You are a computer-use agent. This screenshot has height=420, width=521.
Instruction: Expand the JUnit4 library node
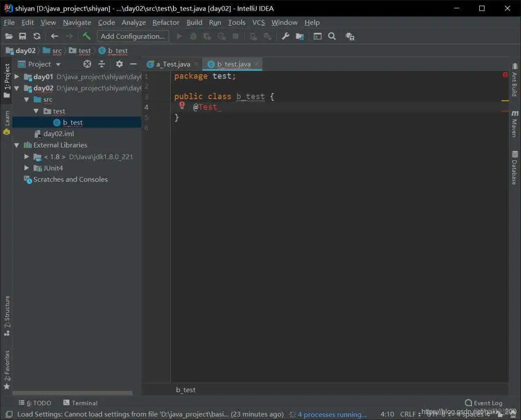point(26,168)
